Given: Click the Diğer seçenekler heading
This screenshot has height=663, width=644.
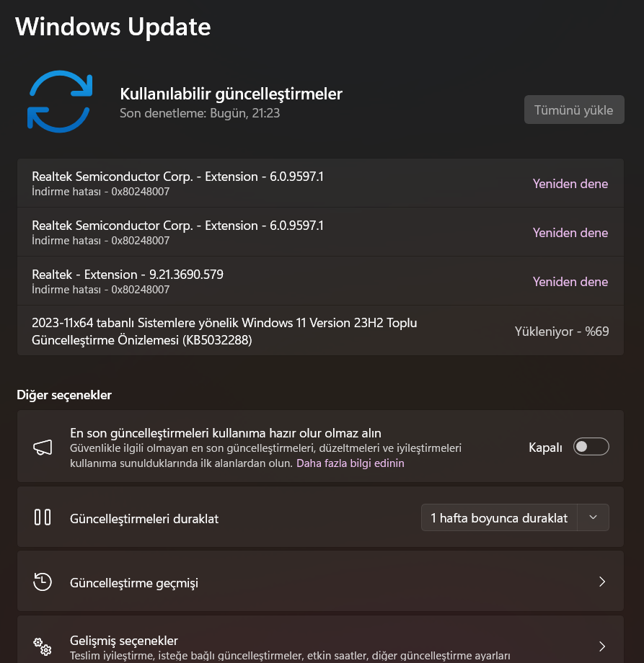Looking at the screenshot, I should 64,395.
